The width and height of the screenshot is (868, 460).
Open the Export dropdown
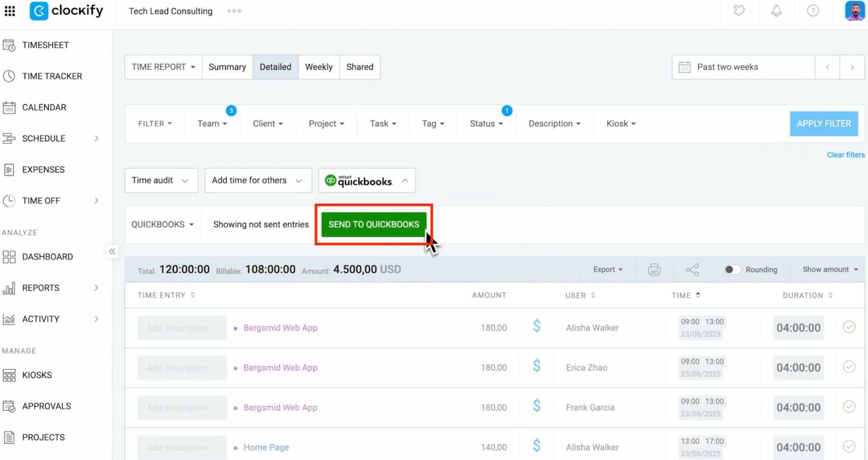[607, 269]
